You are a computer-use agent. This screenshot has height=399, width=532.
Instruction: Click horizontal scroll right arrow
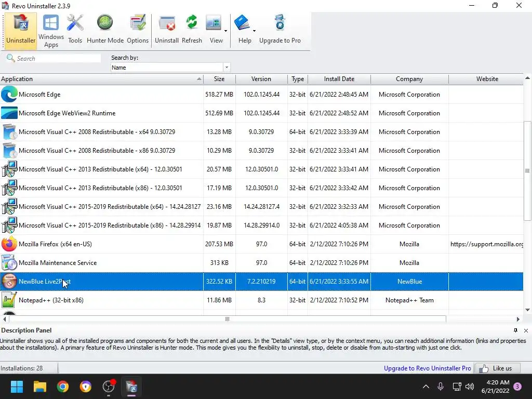coord(518,319)
